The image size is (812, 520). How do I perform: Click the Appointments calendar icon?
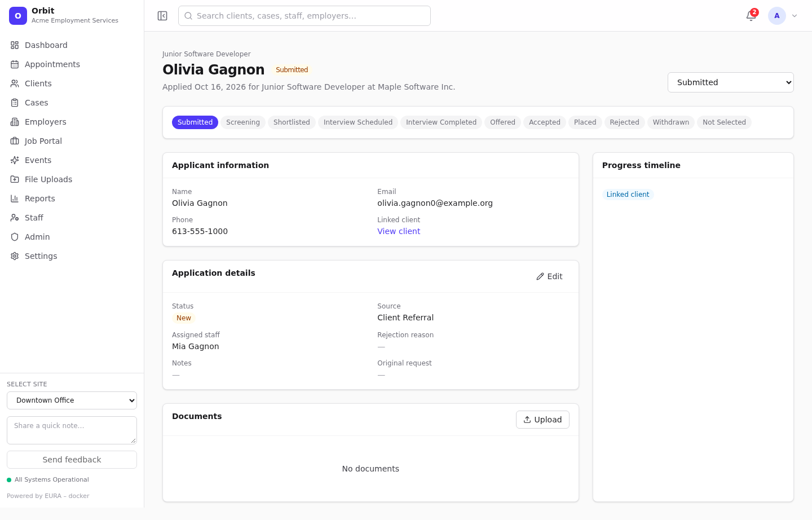click(x=15, y=64)
